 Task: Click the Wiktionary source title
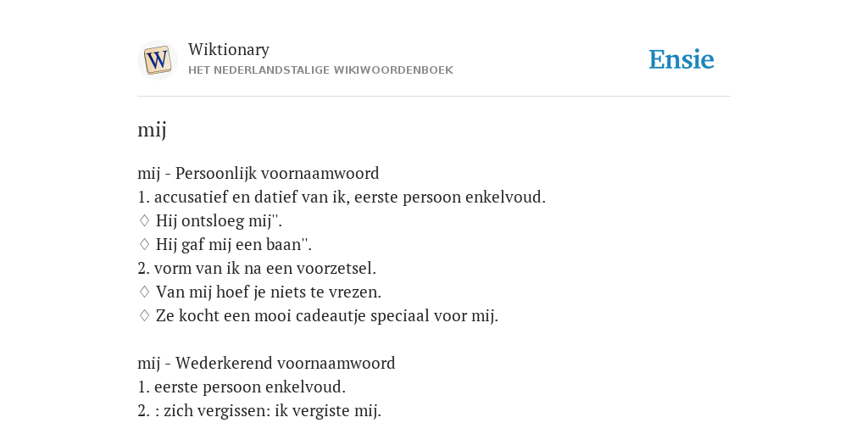229,49
